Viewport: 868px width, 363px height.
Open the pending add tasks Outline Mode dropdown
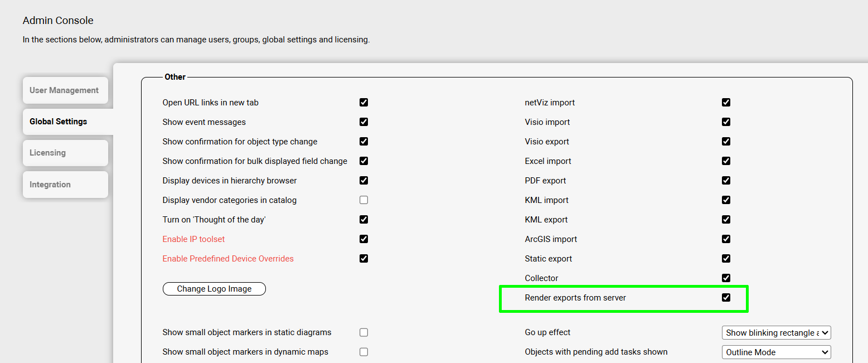click(x=776, y=352)
